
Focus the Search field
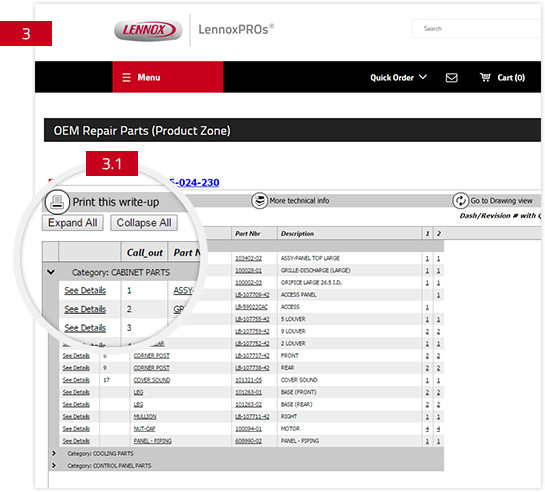(476, 28)
